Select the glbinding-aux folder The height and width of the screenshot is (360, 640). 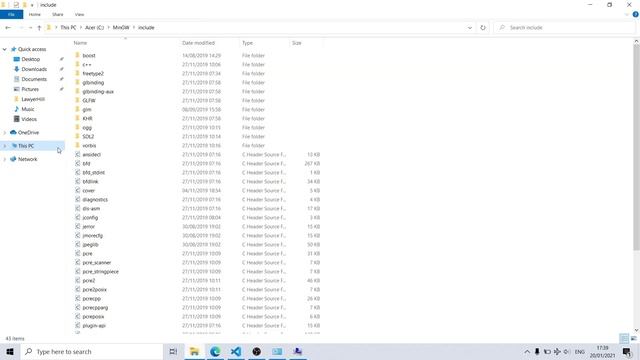[98, 91]
